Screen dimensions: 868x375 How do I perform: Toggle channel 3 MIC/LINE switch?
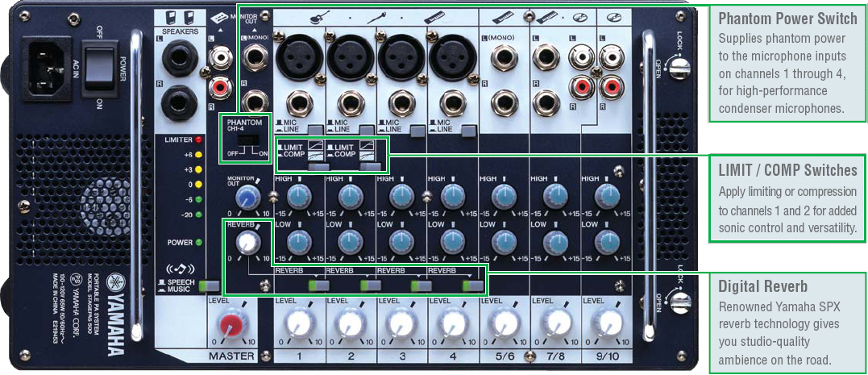417,131
